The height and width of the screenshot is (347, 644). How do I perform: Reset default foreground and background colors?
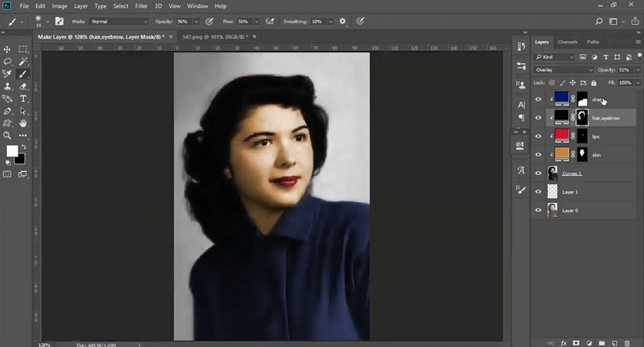point(8,163)
